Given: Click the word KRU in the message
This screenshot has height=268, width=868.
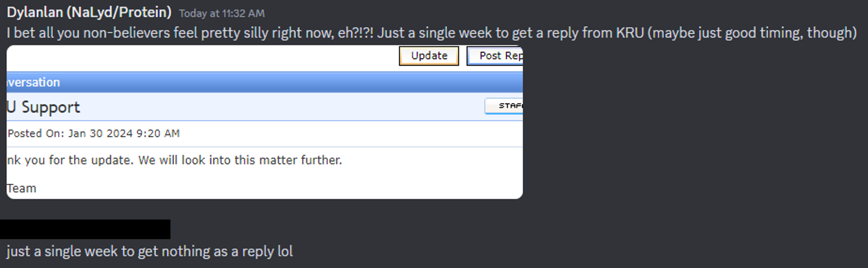Looking at the screenshot, I should [630, 33].
